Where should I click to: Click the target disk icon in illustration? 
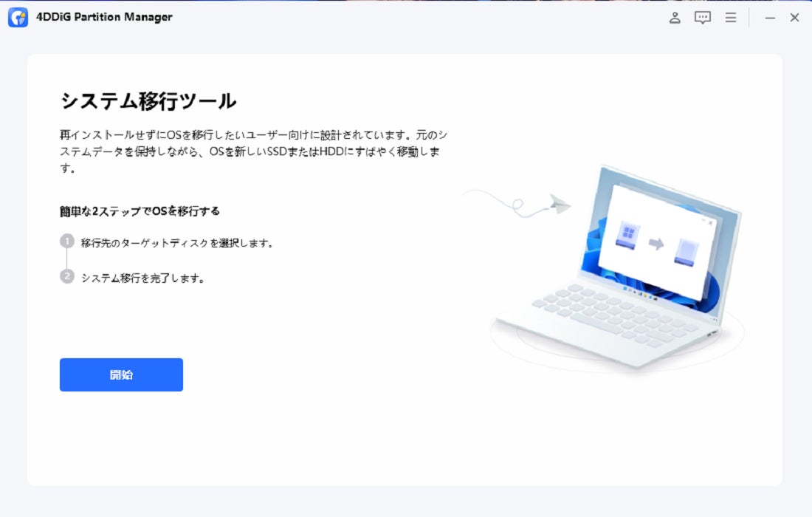coord(687,252)
